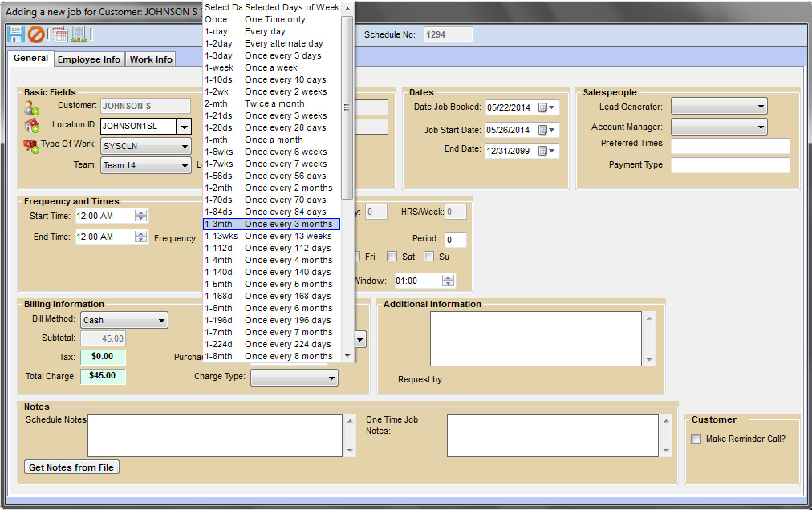
Task: Toggle the Sat checkbox
Action: point(392,257)
